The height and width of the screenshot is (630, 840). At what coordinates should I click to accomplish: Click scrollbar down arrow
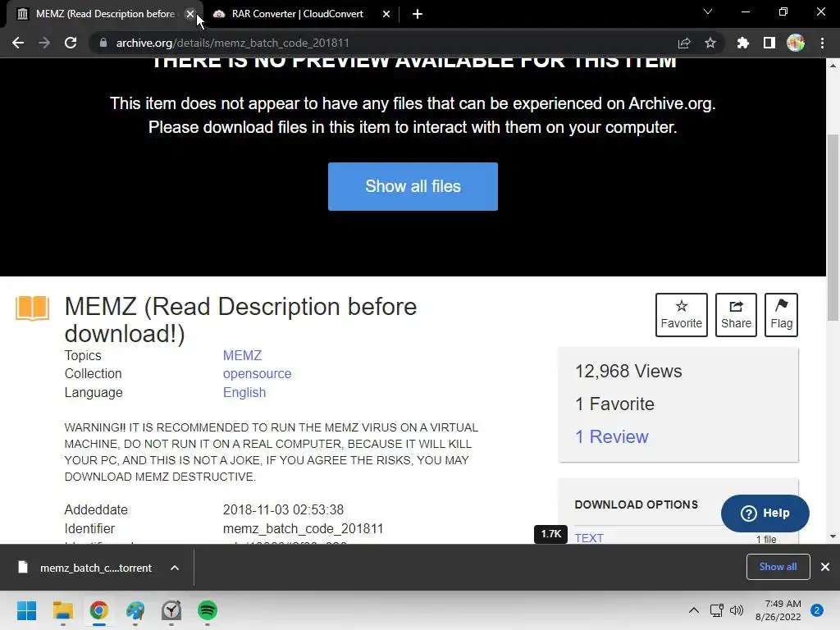point(833,536)
